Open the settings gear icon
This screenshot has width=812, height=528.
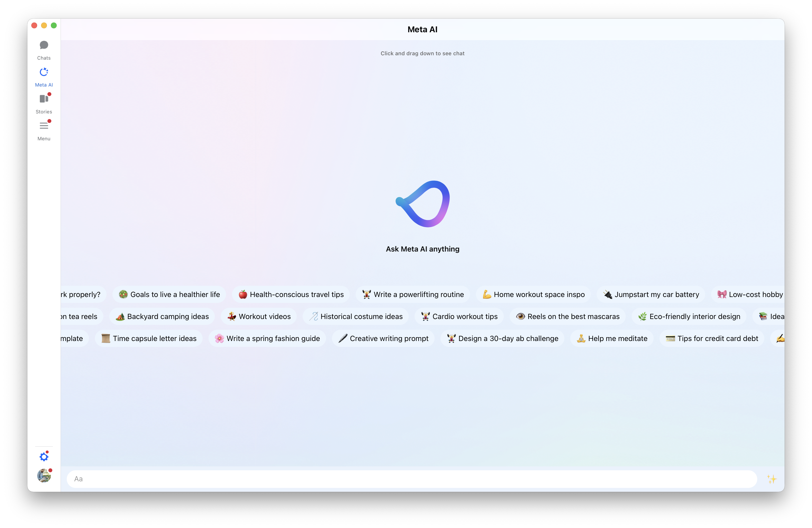point(44,457)
